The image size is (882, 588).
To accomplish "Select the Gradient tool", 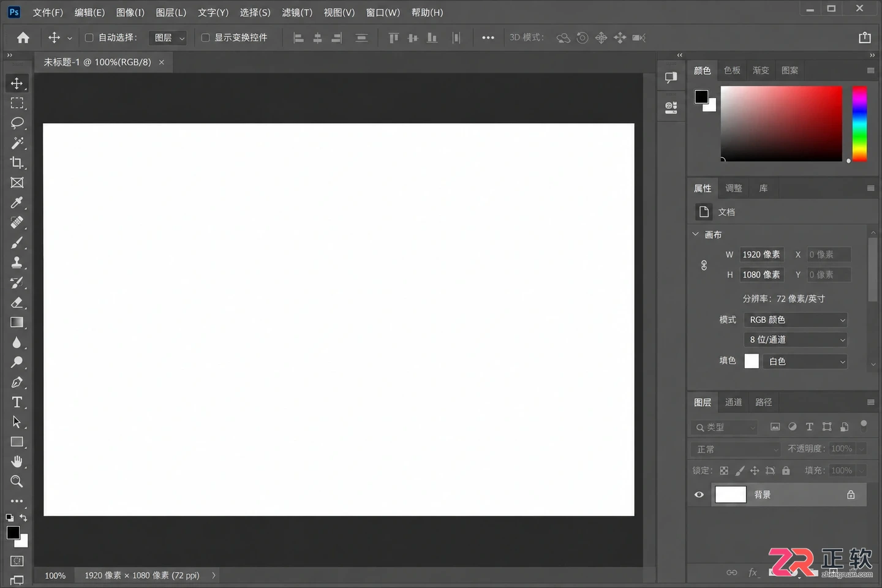I will click(x=17, y=322).
